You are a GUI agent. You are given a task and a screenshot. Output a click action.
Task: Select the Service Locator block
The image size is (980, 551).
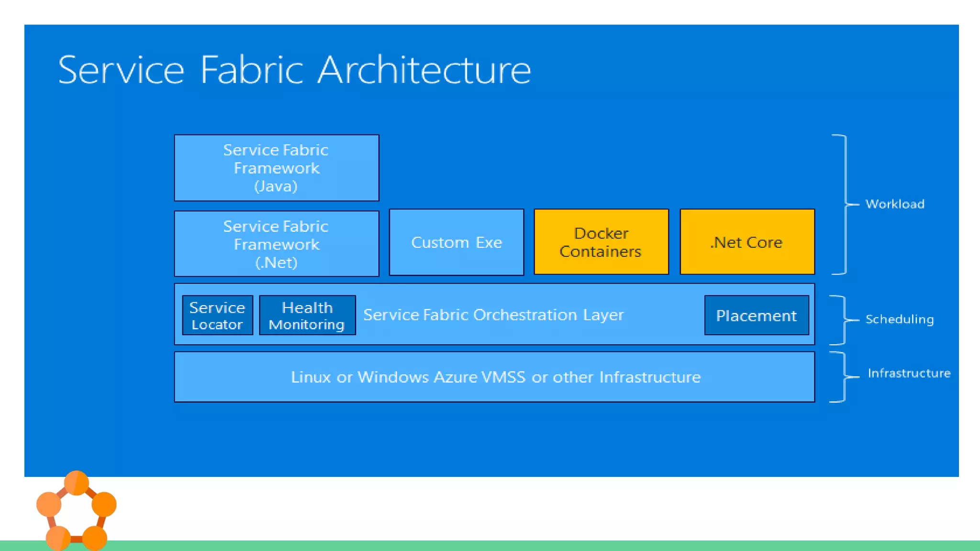point(217,315)
